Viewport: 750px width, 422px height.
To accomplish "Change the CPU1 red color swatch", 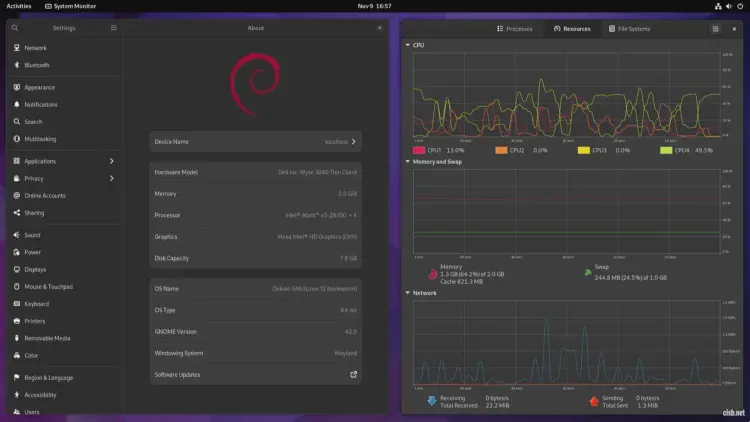I will 419,150.
